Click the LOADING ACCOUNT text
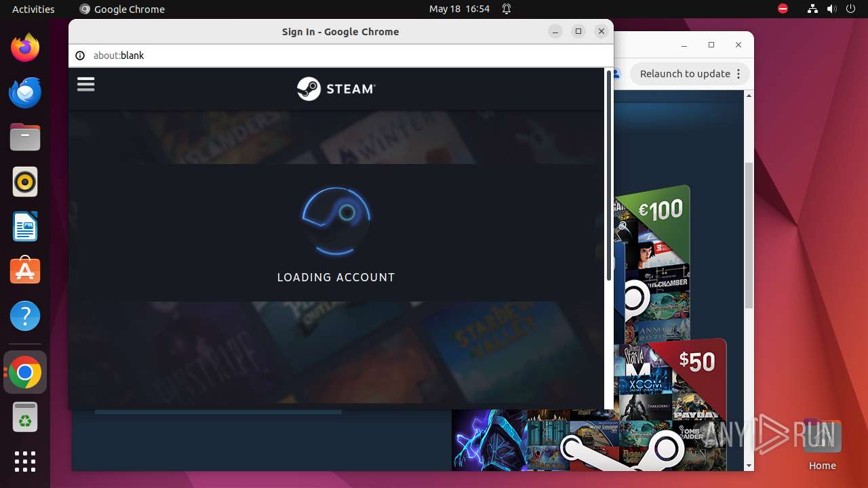 tap(336, 277)
